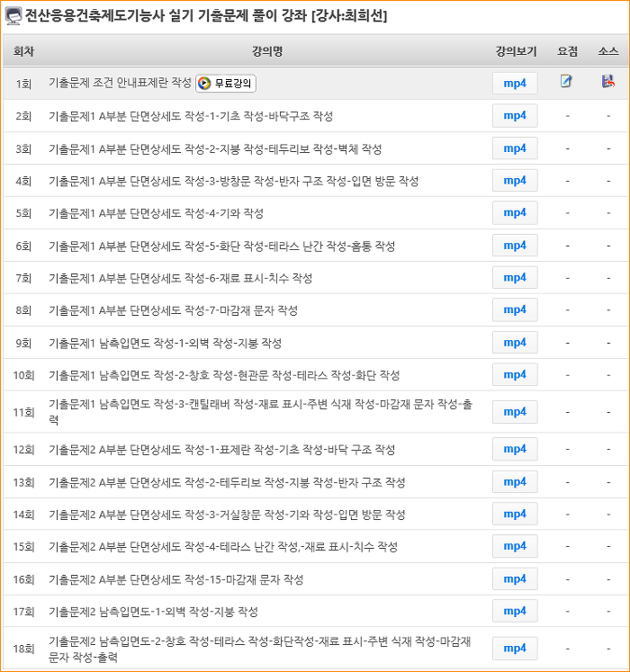This screenshot has height=672, width=630.
Task: Open mp4 video of lecture 3회
Action: point(515,148)
